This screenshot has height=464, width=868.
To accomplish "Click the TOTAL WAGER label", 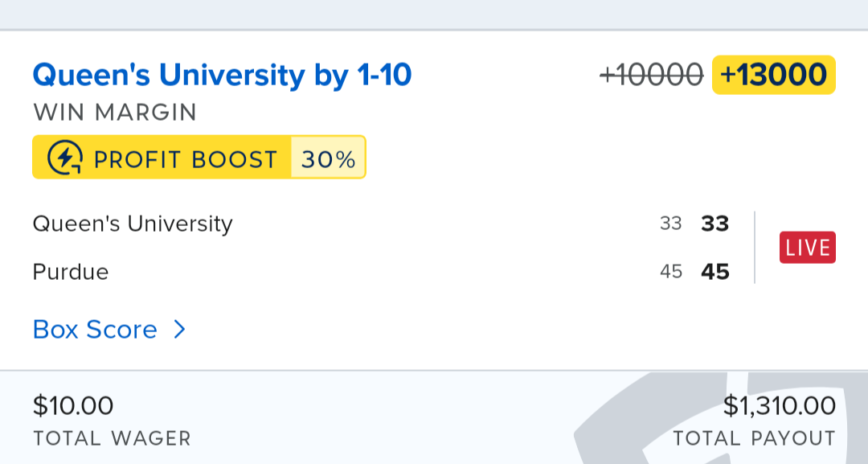I will (x=112, y=439).
